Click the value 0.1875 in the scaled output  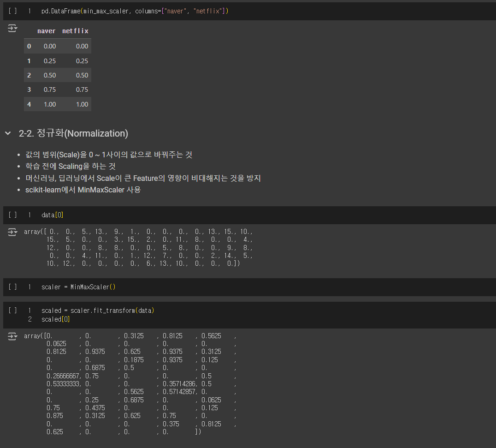[134, 360]
